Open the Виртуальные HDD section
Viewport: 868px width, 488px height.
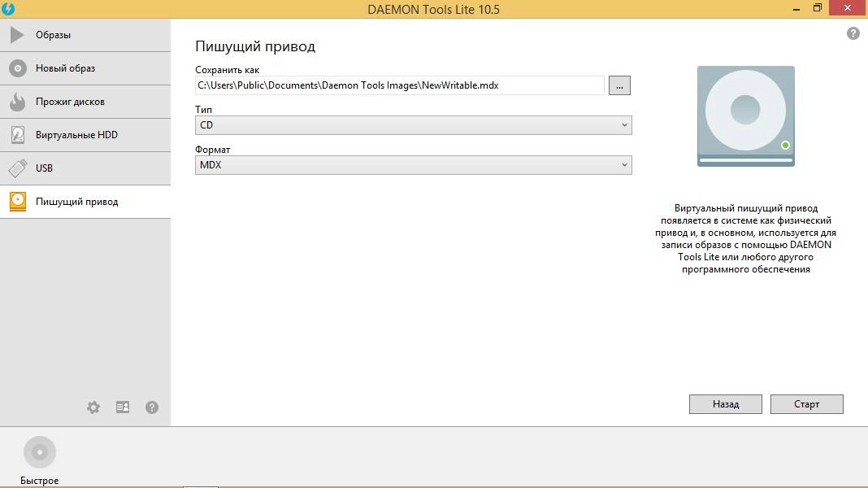85,135
